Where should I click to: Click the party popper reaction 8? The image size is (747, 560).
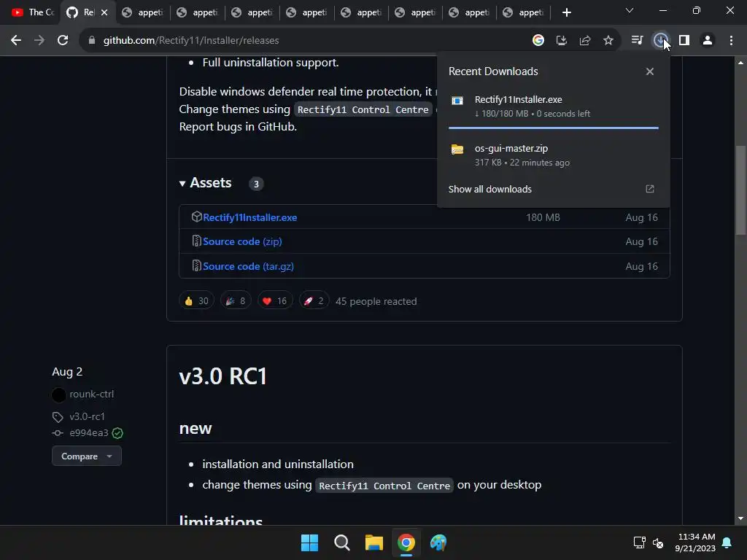coord(236,301)
